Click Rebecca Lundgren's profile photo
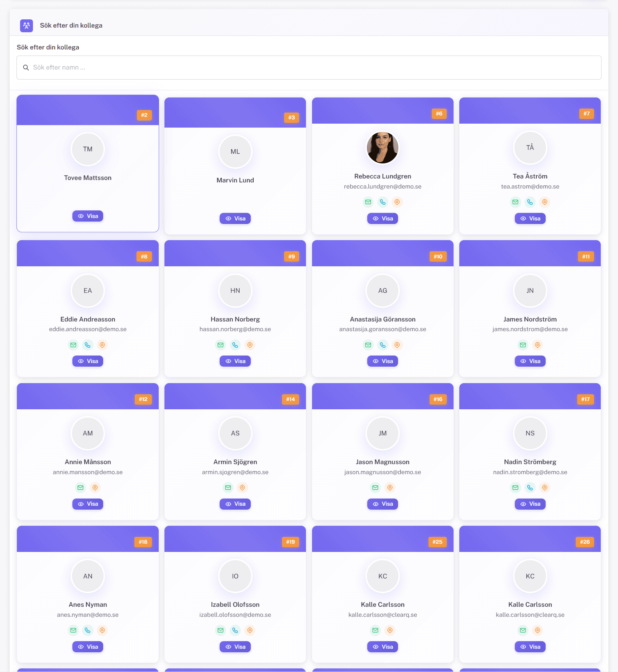618x672 pixels. 383,148
